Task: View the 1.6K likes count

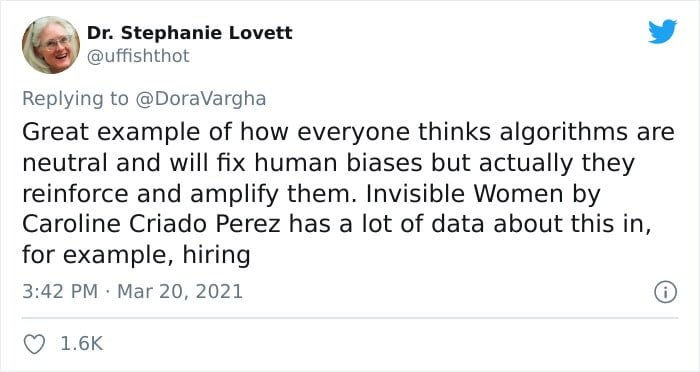Action: point(81,344)
